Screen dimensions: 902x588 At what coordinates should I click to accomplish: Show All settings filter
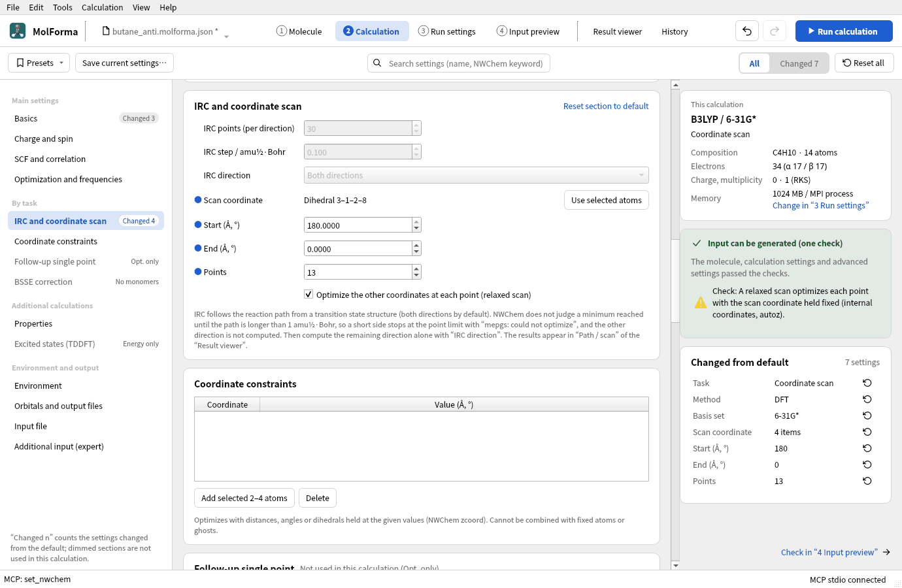(754, 63)
